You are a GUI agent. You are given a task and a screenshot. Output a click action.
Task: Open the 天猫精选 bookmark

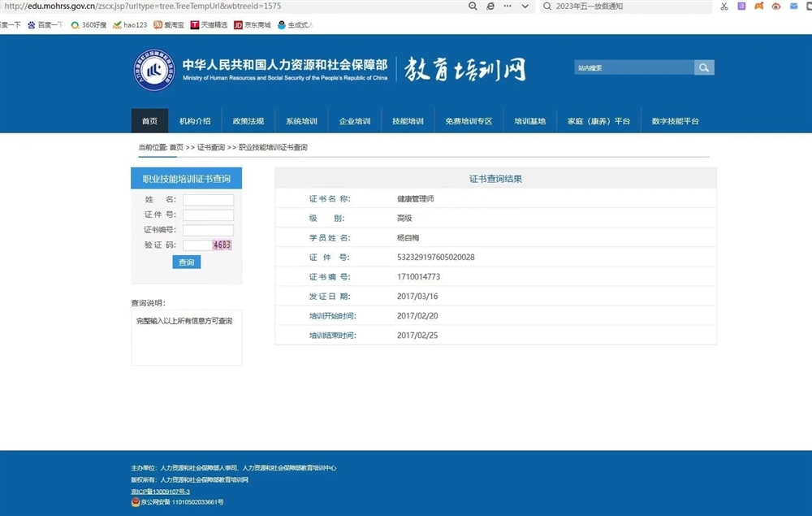click(x=209, y=25)
